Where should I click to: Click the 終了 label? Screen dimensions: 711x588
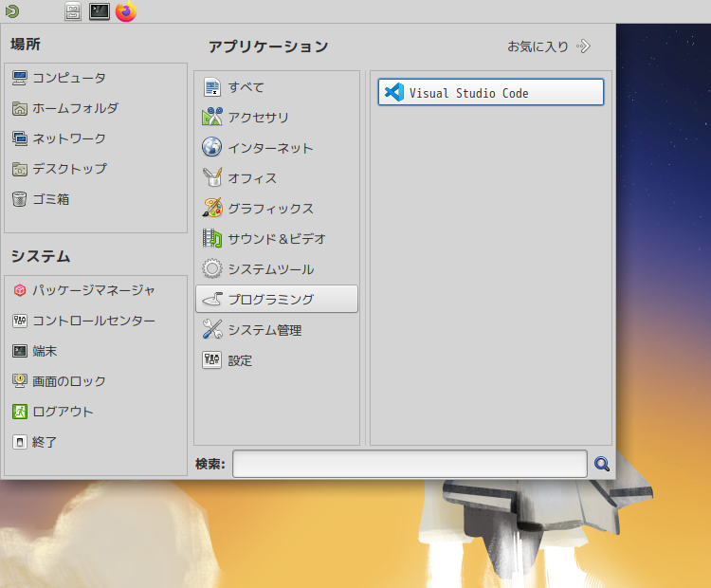tap(45, 442)
